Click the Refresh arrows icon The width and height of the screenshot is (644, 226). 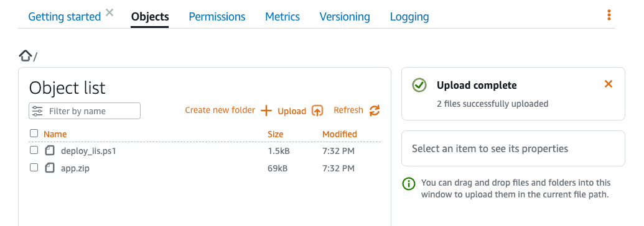[375, 111]
